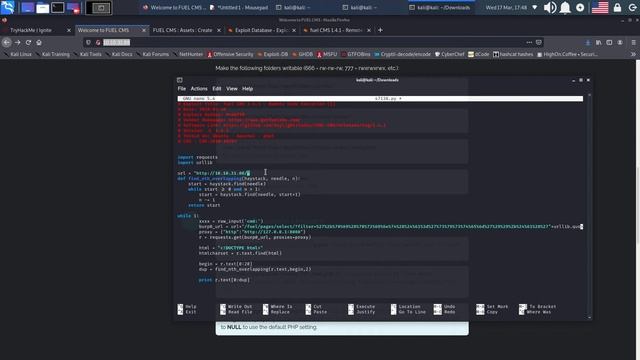The width and height of the screenshot is (640, 360).
Task: Open the GHDB bookmark
Action: point(302,54)
